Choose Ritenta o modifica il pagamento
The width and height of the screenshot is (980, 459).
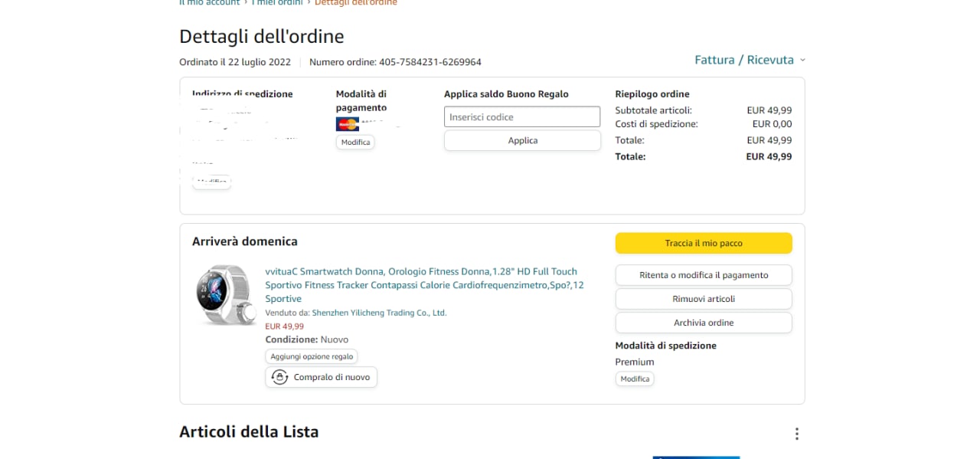(x=704, y=275)
